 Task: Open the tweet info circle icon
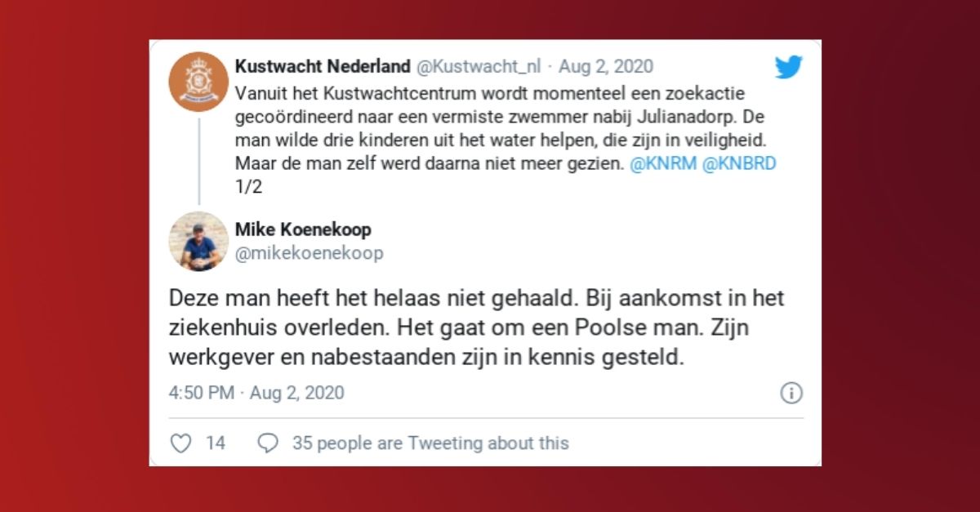[791, 393]
